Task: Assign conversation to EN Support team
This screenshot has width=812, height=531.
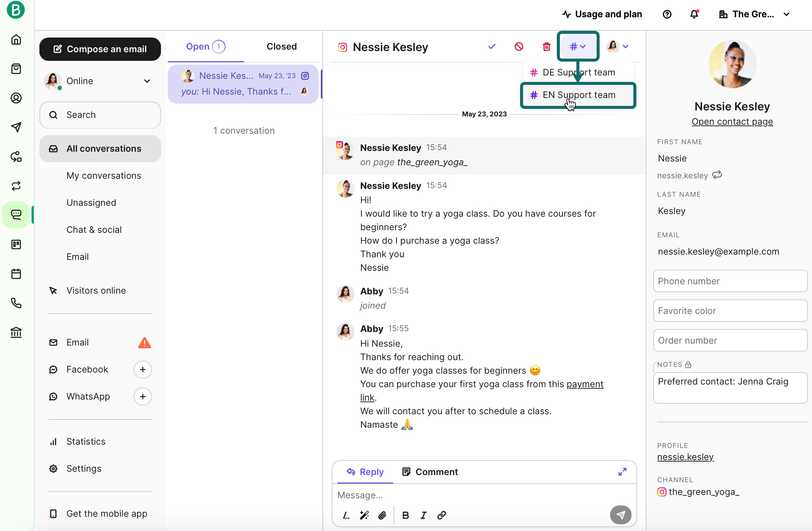Action: [578, 95]
